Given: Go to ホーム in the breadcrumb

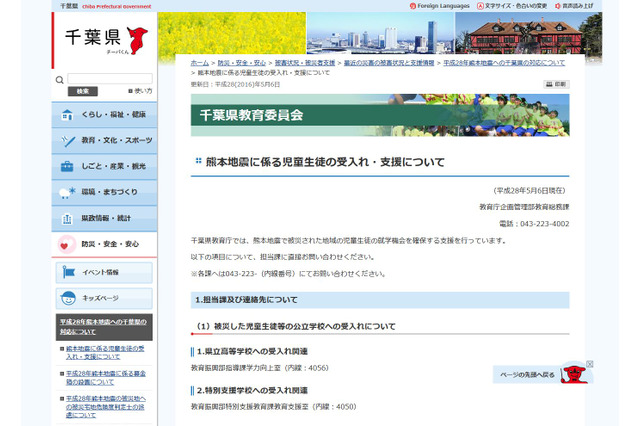Looking at the screenshot, I should tap(200, 62).
